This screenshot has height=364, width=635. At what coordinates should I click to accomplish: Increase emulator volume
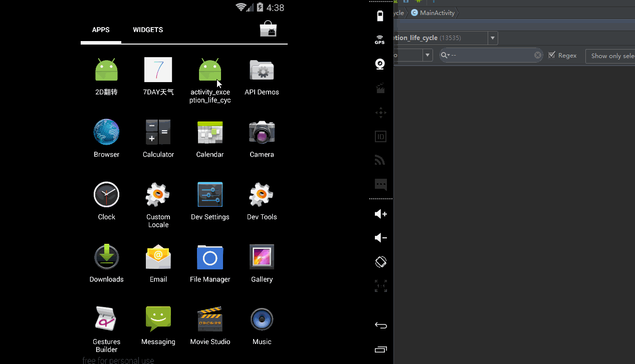point(380,214)
